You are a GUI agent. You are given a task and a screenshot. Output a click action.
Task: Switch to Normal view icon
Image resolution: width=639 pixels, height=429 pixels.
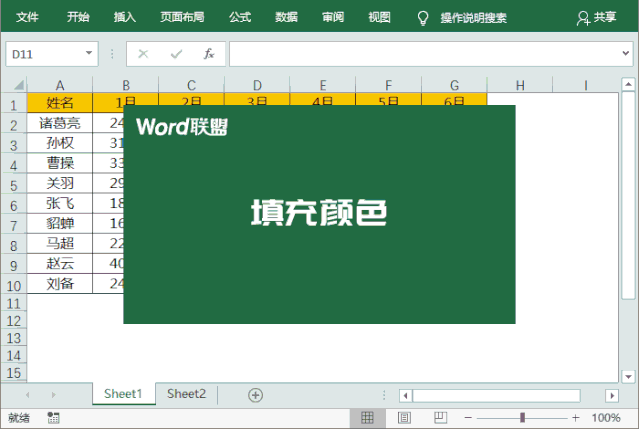click(367, 418)
